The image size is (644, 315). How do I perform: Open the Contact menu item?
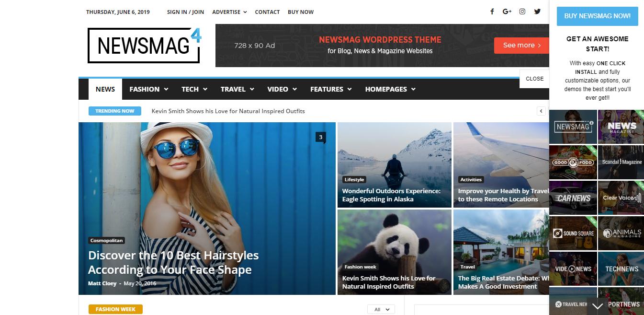point(267,12)
